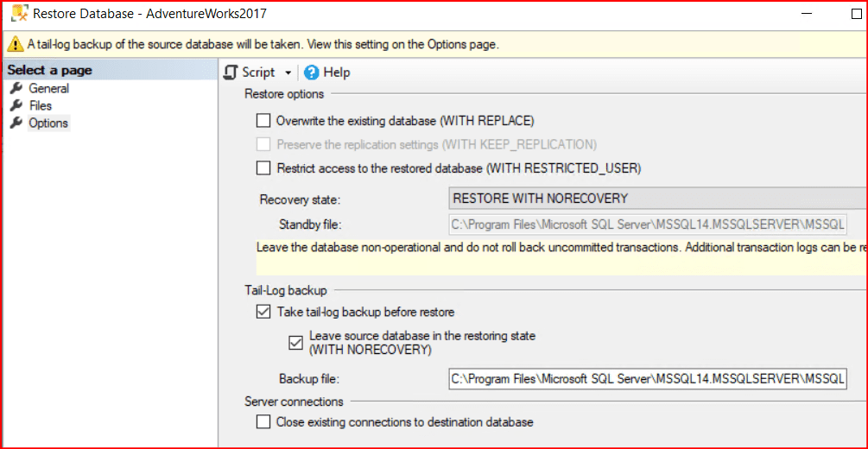Click the blue Help question mark icon

click(312, 73)
